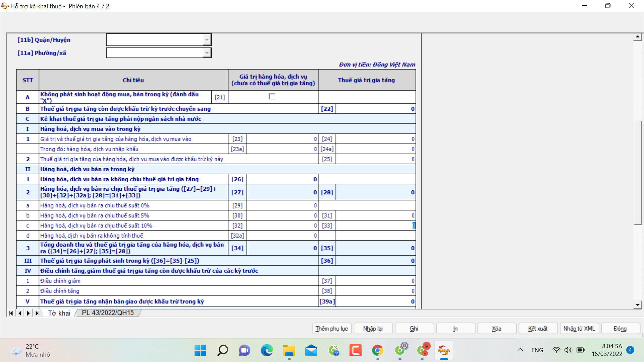Click the vertical scrollbar up arrow
644x362 pixels.
coord(638,37)
